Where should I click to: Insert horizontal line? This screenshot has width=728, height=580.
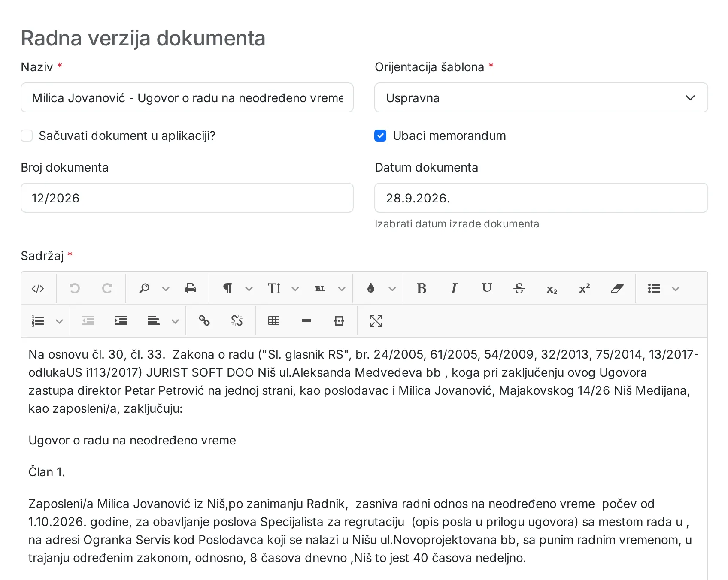click(306, 321)
